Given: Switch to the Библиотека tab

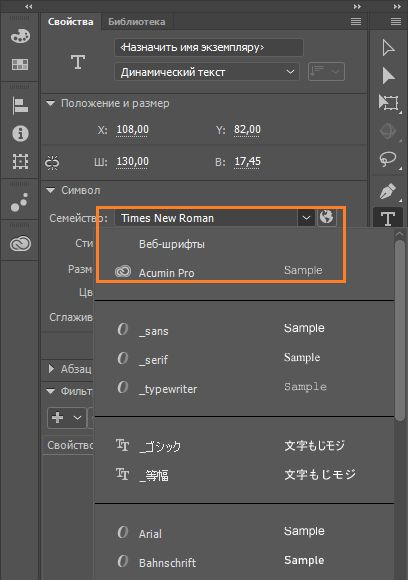Looking at the screenshot, I should click(136, 22).
